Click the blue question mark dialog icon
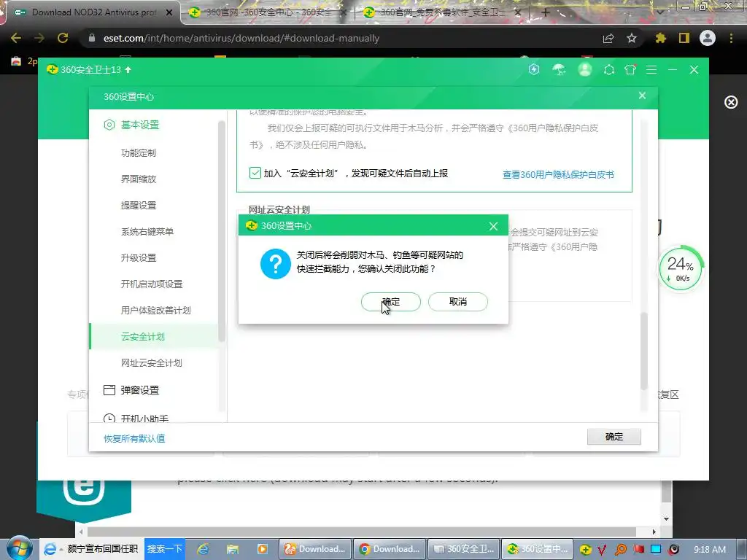 click(x=275, y=263)
